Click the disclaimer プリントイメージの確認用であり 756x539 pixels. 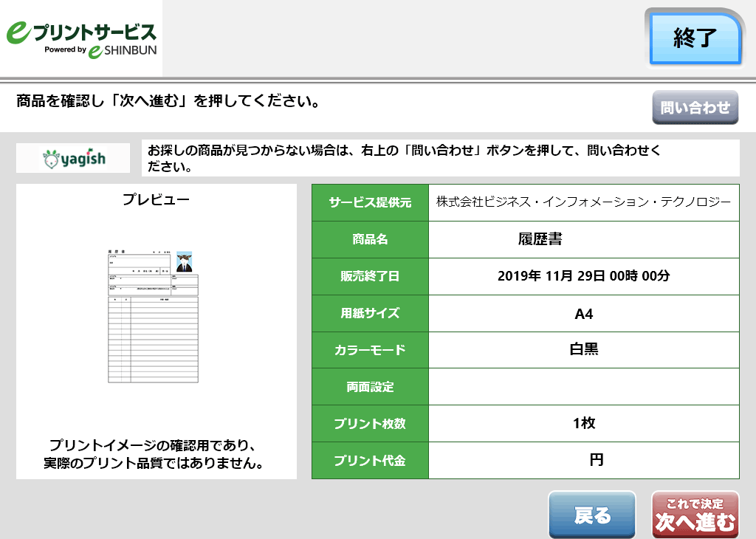tap(154, 453)
